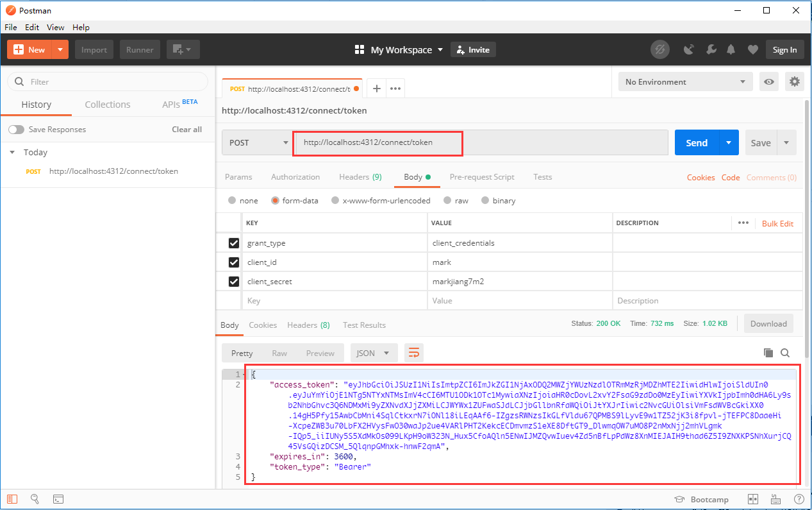This screenshot has height=510, width=812.
Task: Open the satellite capture requests icon
Action: 689,49
